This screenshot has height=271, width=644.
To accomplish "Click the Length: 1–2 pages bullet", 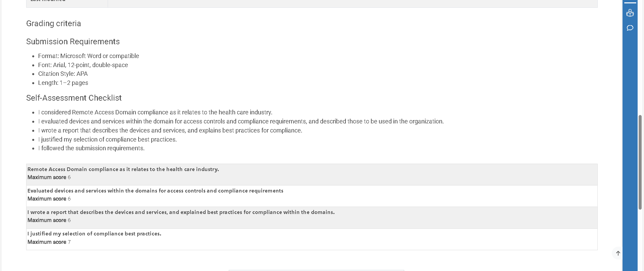I will [x=63, y=83].
